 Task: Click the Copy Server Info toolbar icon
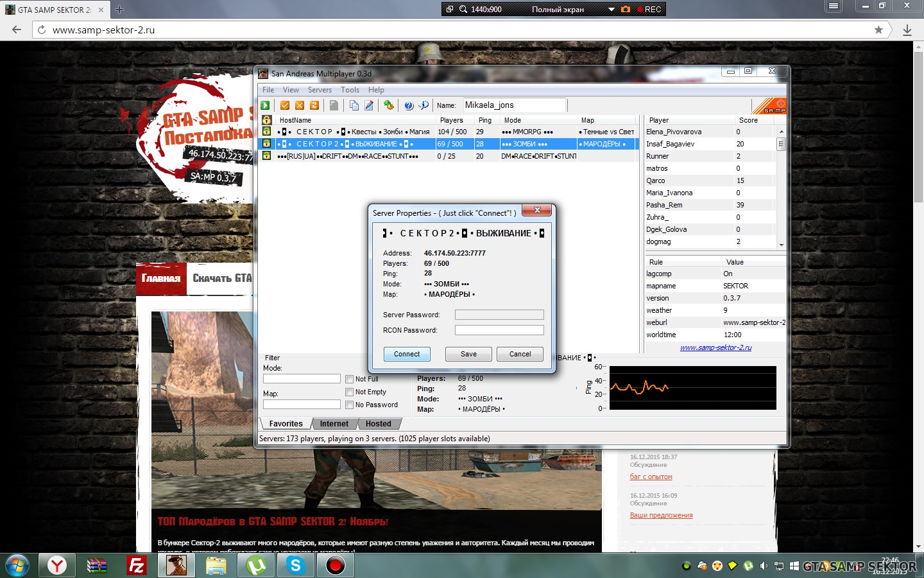pos(354,105)
